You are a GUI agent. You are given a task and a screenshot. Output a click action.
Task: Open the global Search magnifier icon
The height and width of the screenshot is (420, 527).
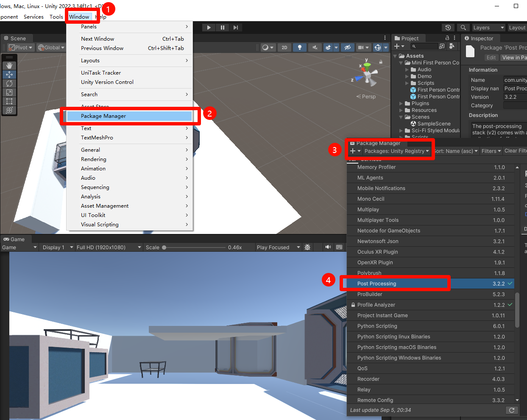click(463, 28)
